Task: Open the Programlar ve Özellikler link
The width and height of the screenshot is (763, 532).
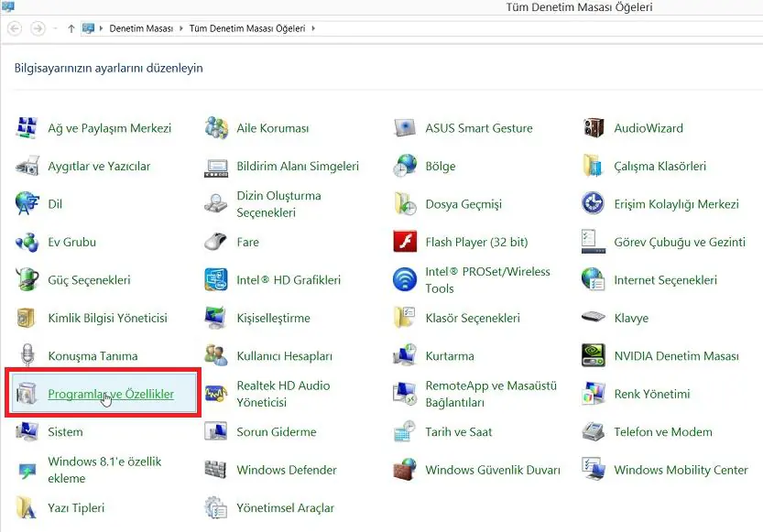Action: pos(110,394)
